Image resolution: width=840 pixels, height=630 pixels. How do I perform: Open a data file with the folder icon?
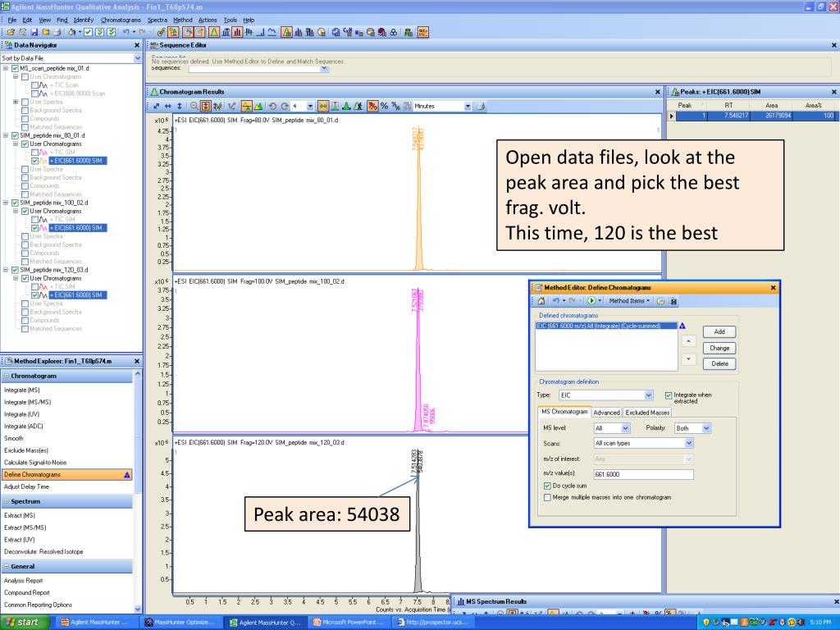pos(11,32)
